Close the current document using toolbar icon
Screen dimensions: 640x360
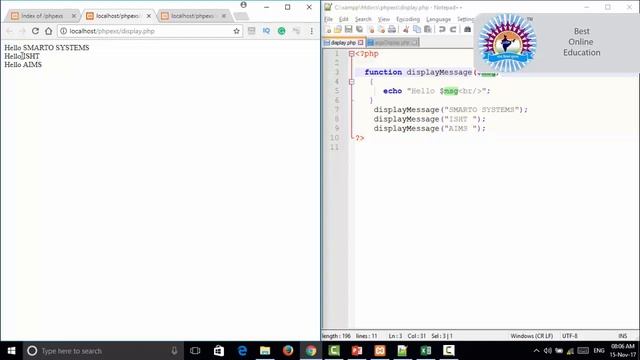click(371, 29)
